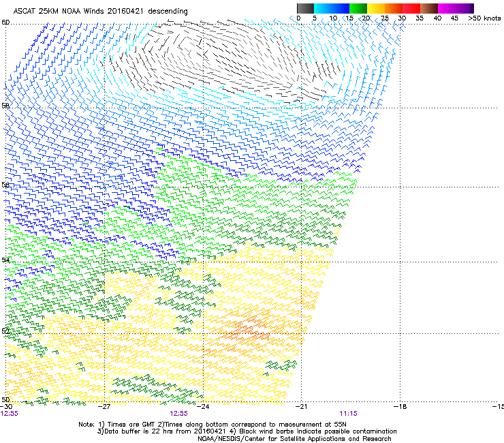
Task: Click the longitude axis label '-21'
Action: (x=301, y=406)
